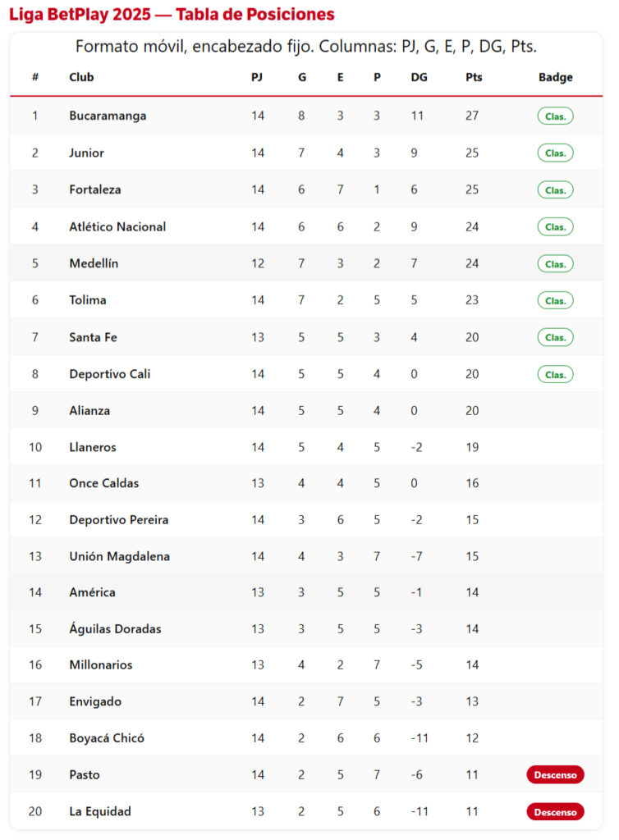
Task: Click the Descenso badge for Pasto
Action: tap(555, 774)
